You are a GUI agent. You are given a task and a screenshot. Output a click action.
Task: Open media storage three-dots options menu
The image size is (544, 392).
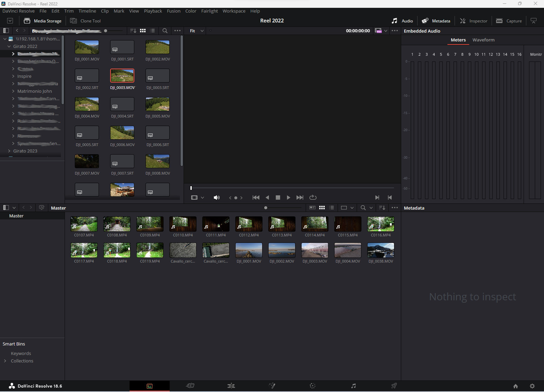point(177,31)
